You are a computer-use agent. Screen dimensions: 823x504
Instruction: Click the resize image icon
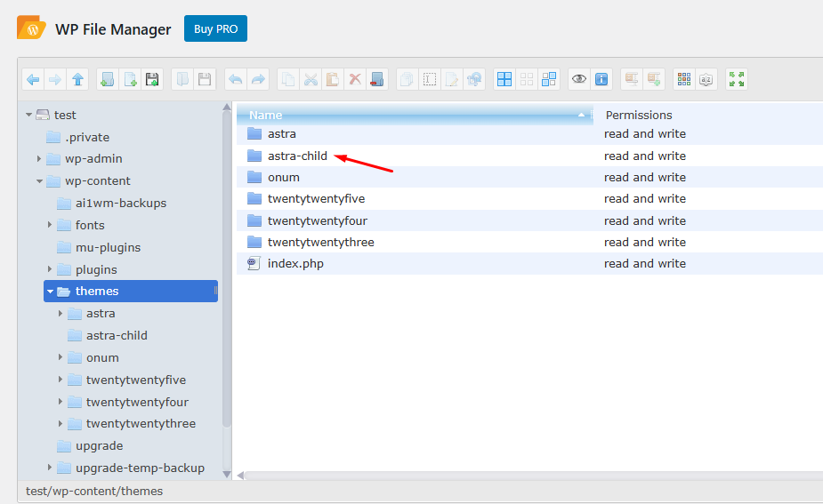coord(474,80)
